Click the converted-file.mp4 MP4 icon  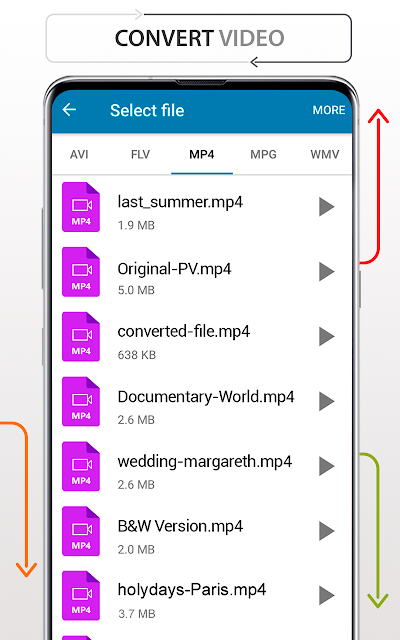[x=81, y=337]
